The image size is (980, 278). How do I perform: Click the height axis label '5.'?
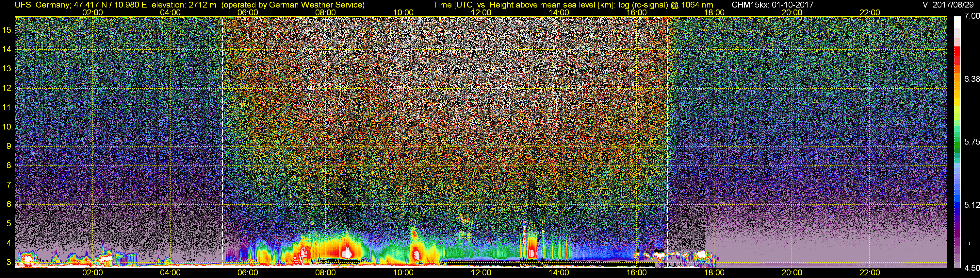point(9,223)
